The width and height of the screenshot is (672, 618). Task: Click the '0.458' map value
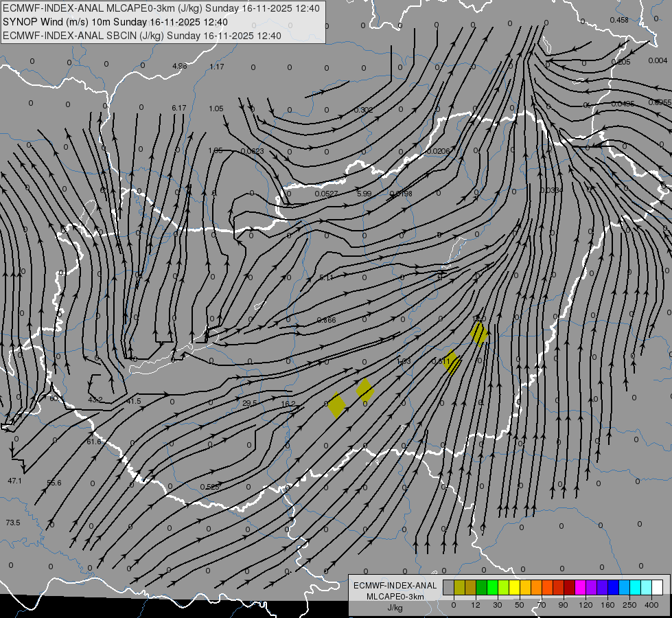(619, 20)
